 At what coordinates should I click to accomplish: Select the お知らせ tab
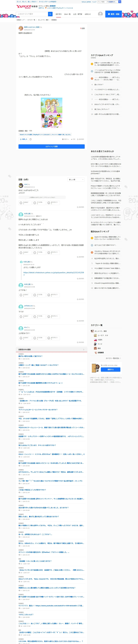pyautogui.click(x=88, y=14)
